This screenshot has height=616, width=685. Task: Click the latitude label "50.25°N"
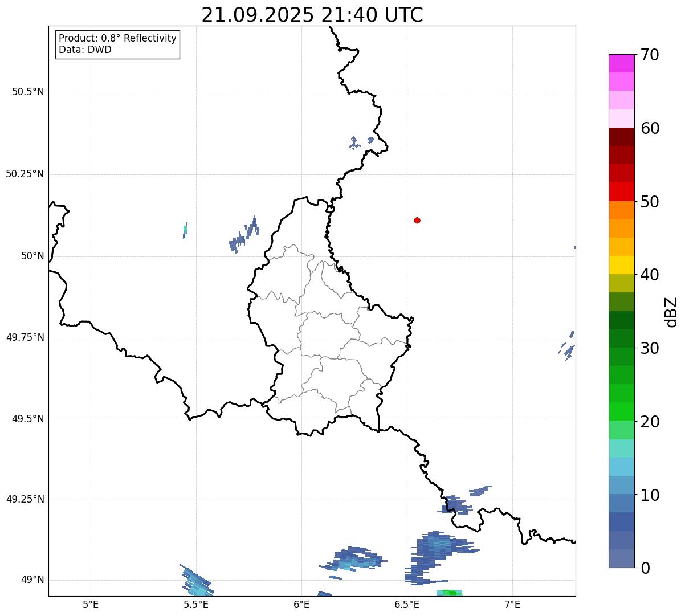point(25,174)
